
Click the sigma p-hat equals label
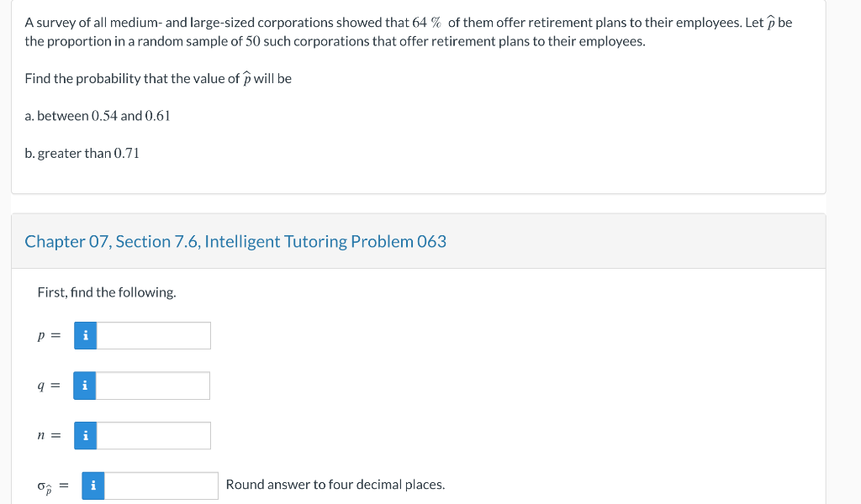coord(52,486)
